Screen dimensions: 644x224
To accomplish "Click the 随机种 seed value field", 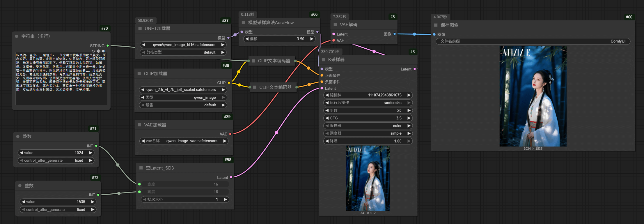I will [x=368, y=95].
